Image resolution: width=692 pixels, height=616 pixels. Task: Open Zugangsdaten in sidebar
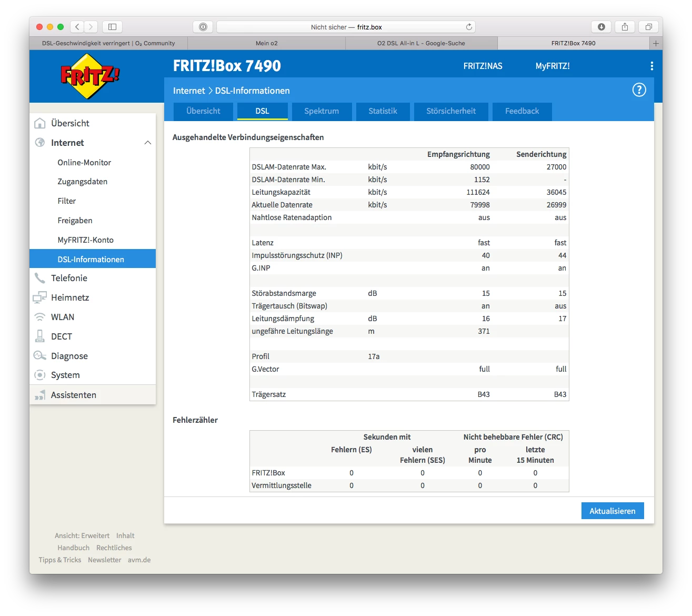tap(83, 182)
